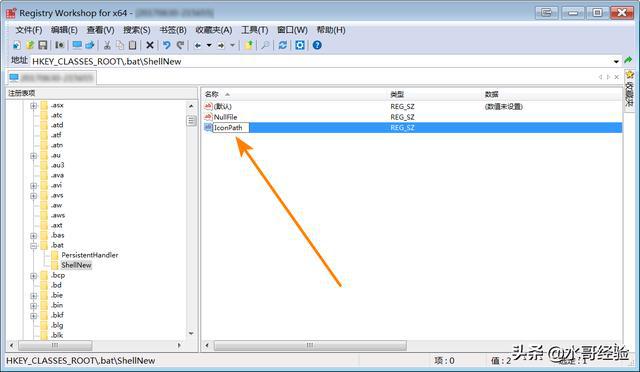Select the NullFile value row
The image size is (640, 372).
click(x=412, y=117)
